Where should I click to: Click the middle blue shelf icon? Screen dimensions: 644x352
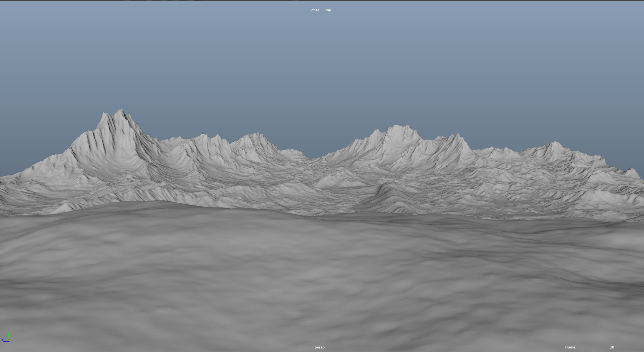tap(164, 1)
